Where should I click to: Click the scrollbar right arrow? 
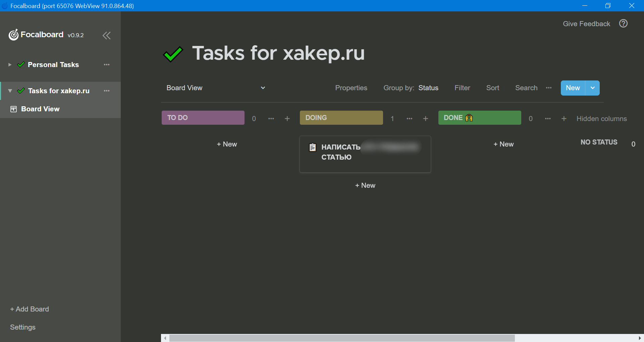tap(640, 338)
